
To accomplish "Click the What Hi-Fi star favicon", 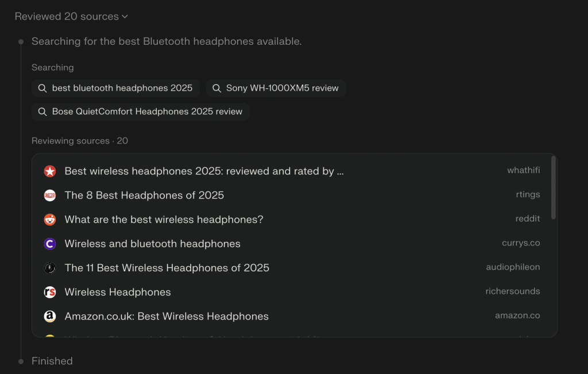I will tap(50, 171).
